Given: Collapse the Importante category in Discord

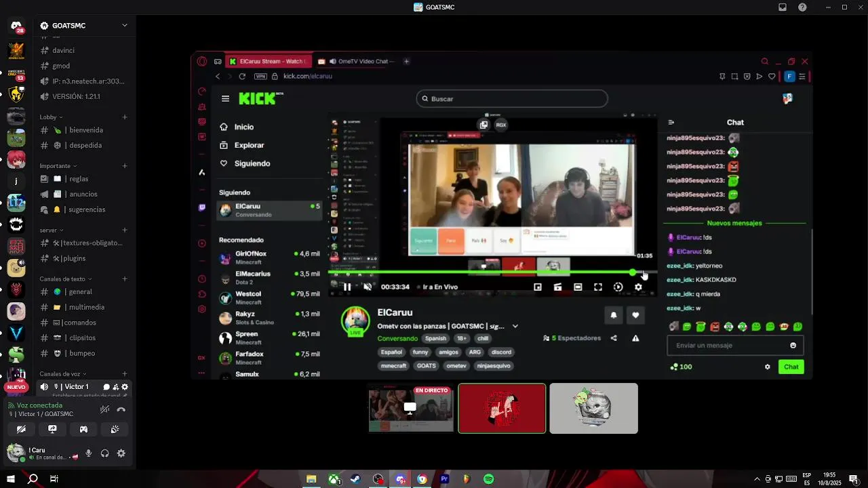Looking at the screenshot, I should click(58, 165).
